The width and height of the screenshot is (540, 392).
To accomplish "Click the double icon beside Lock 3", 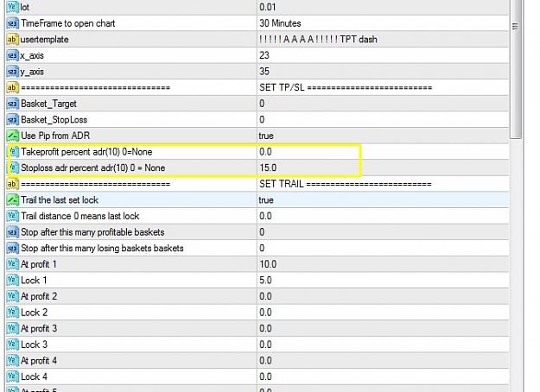I will pos(12,345).
